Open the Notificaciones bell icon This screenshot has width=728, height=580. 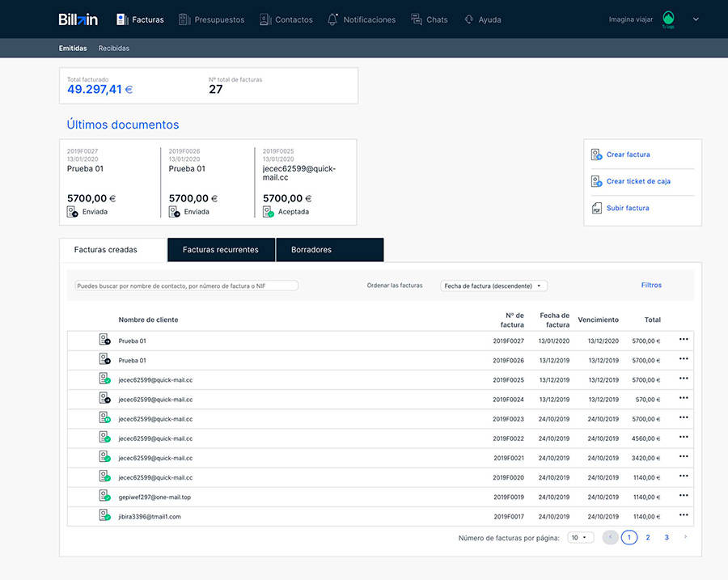(x=332, y=19)
